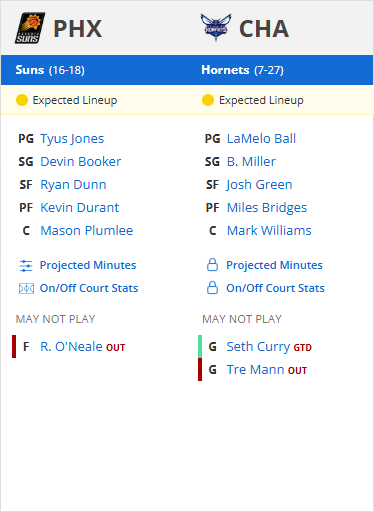
Task: Open Hornets On/Off Court Stats link
Action: (275, 288)
